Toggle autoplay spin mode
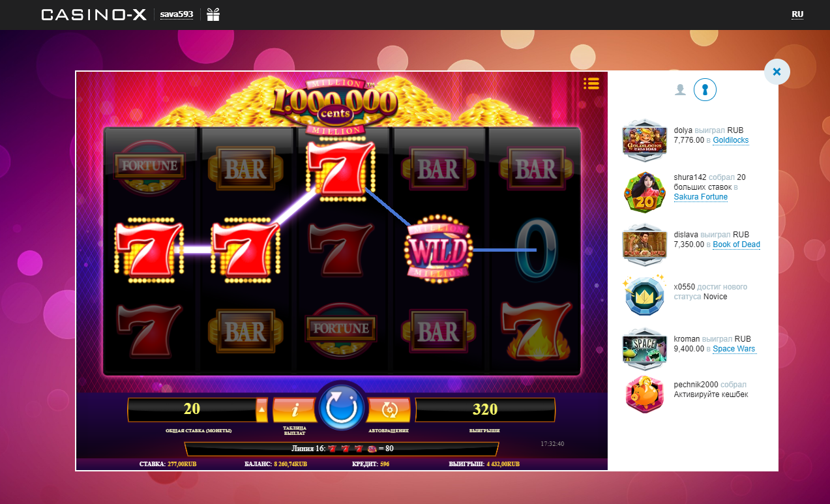This screenshot has height=504, width=830. [389, 409]
